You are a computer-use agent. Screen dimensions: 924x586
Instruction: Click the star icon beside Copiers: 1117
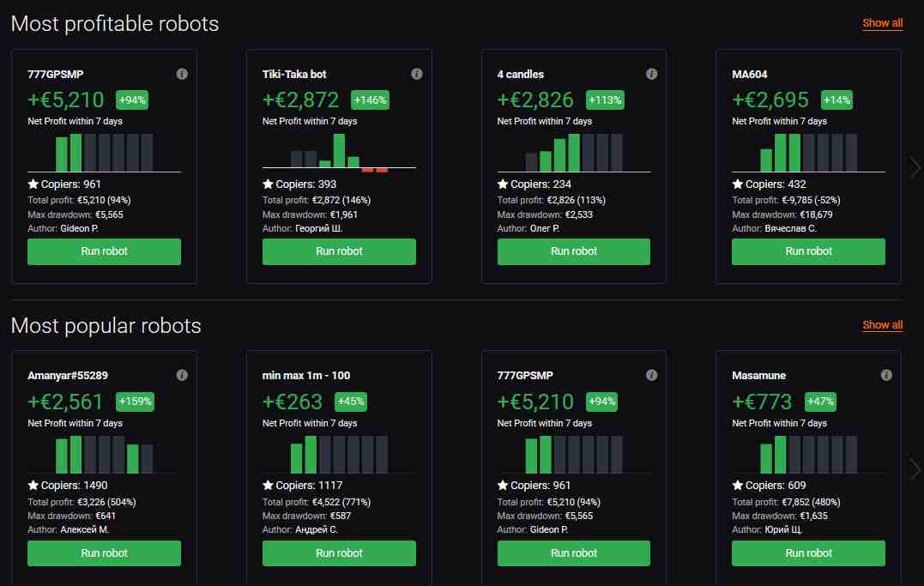coord(269,486)
